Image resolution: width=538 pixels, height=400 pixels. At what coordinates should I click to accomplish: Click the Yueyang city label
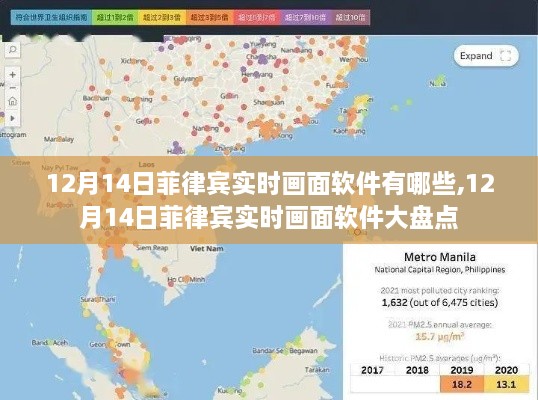(263, 44)
